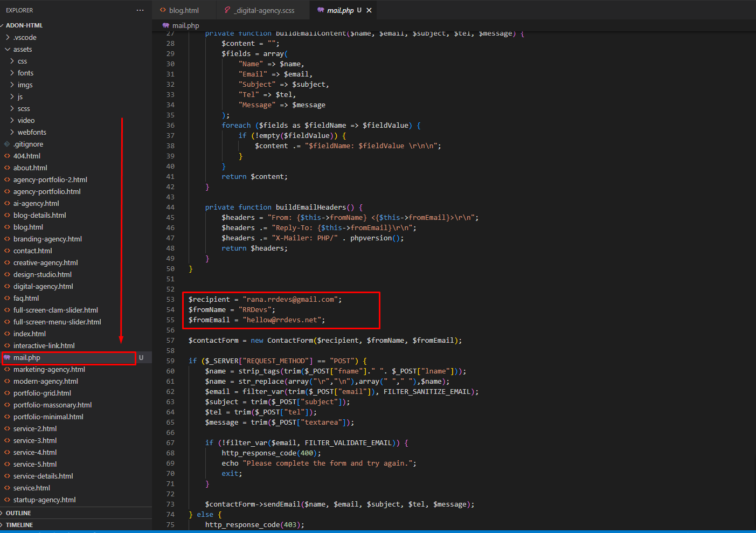
Task: Click the PHP icon beside mail.php in Explorer
Action: coord(7,357)
